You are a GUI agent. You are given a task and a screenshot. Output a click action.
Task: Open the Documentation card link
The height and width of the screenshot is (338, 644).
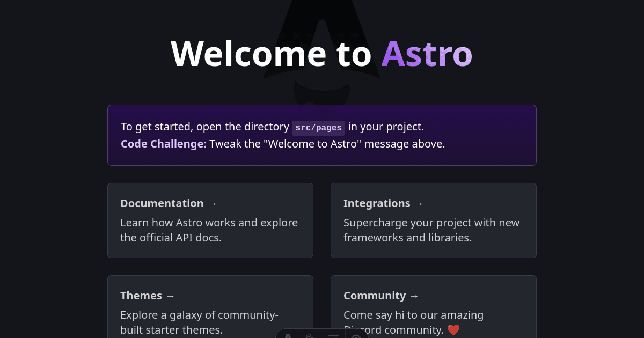(210, 220)
